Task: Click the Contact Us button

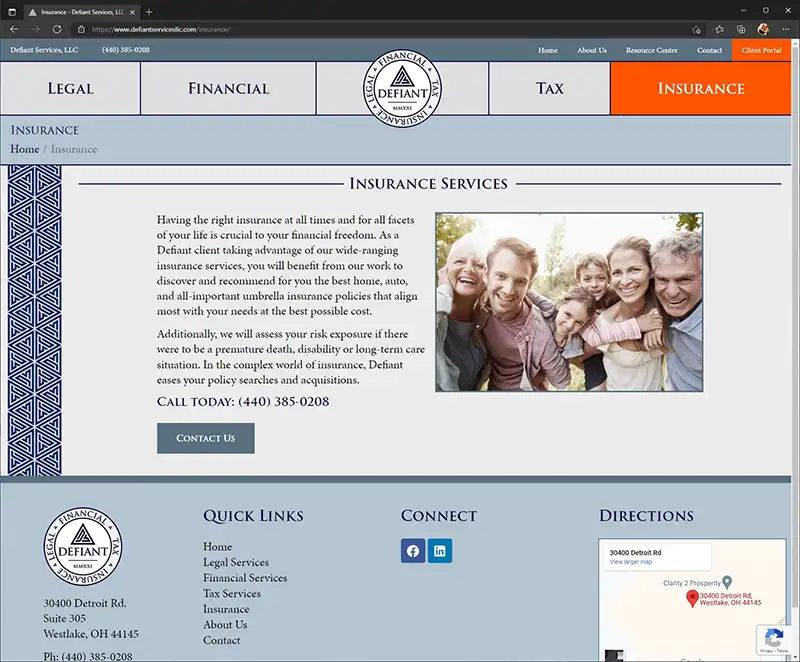Action: tap(206, 438)
